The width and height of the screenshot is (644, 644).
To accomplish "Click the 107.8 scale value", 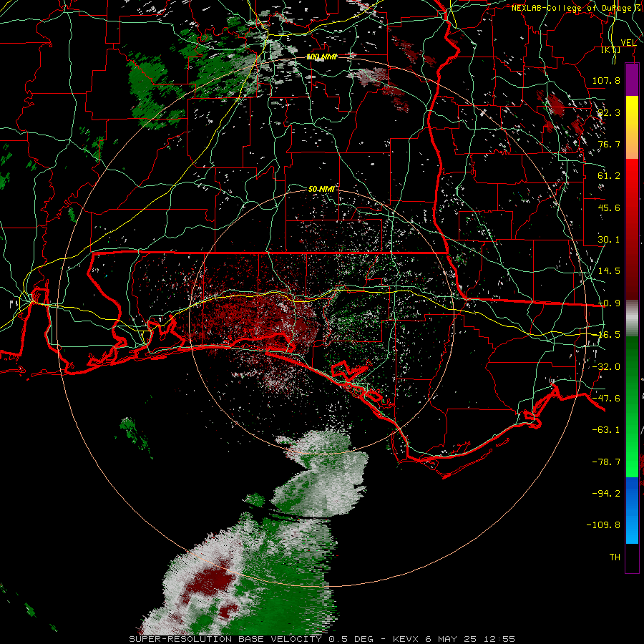I will [606, 80].
